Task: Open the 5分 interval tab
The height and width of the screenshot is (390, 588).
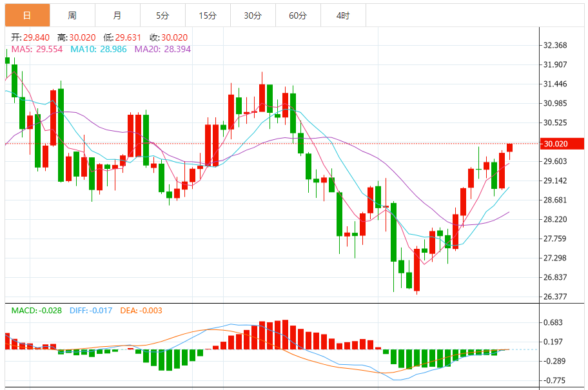Action: tap(162, 15)
